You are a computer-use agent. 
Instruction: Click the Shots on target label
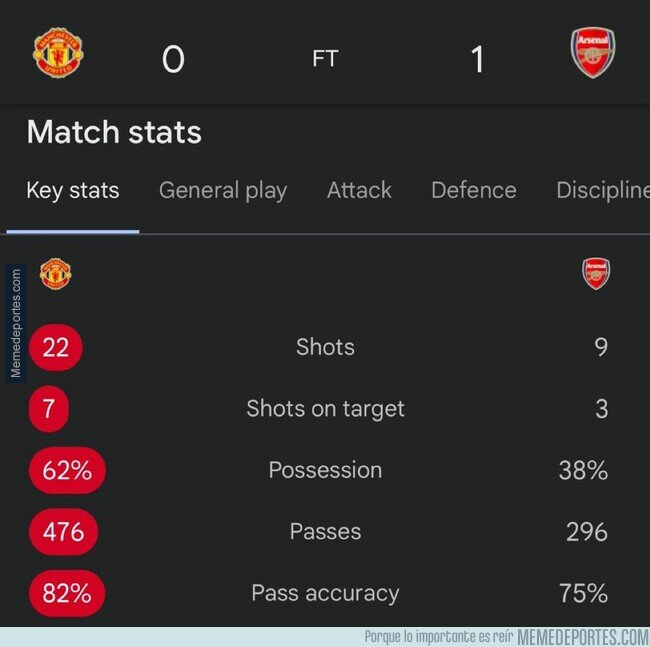click(325, 409)
